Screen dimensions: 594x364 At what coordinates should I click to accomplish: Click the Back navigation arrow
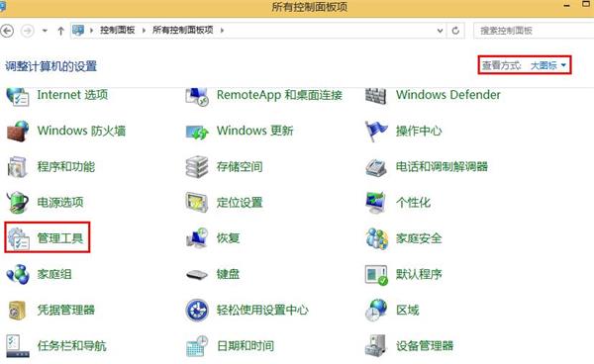pyautogui.click(x=7, y=31)
